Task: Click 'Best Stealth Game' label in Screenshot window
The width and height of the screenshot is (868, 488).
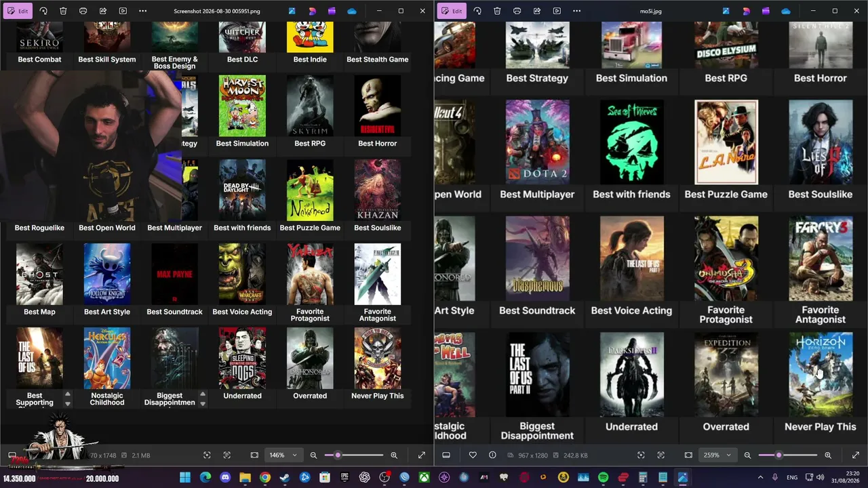Action: coord(378,60)
